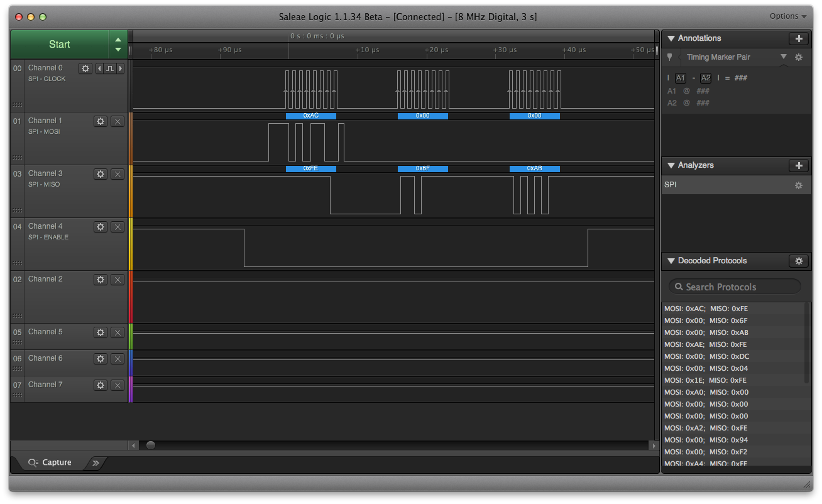Open Channel 6 settings gear

click(x=101, y=359)
